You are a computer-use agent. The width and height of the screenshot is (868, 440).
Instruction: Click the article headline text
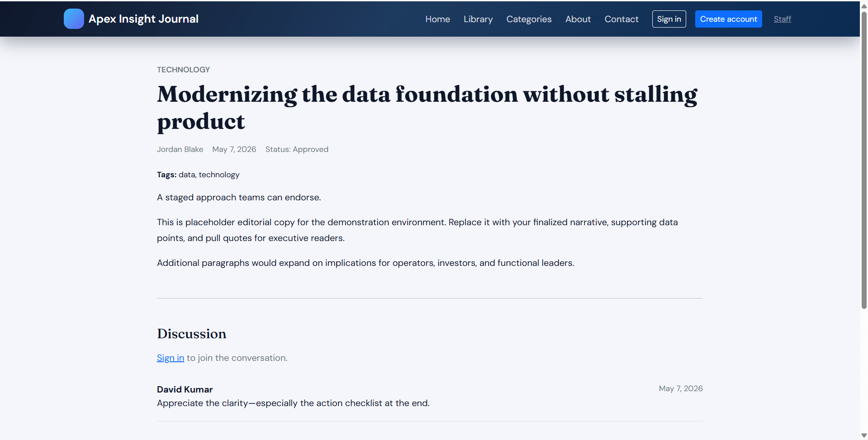(x=427, y=108)
